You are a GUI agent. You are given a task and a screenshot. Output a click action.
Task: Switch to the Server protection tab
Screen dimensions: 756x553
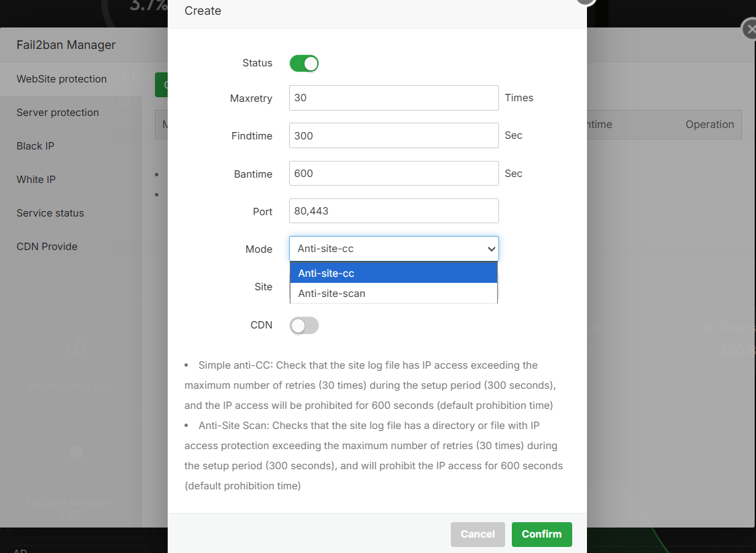58,113
